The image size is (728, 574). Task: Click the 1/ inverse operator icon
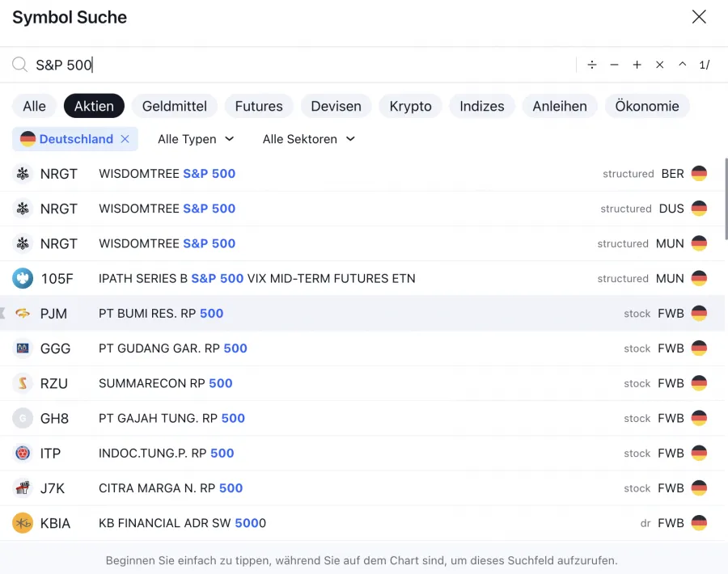[x=705, y=65]
